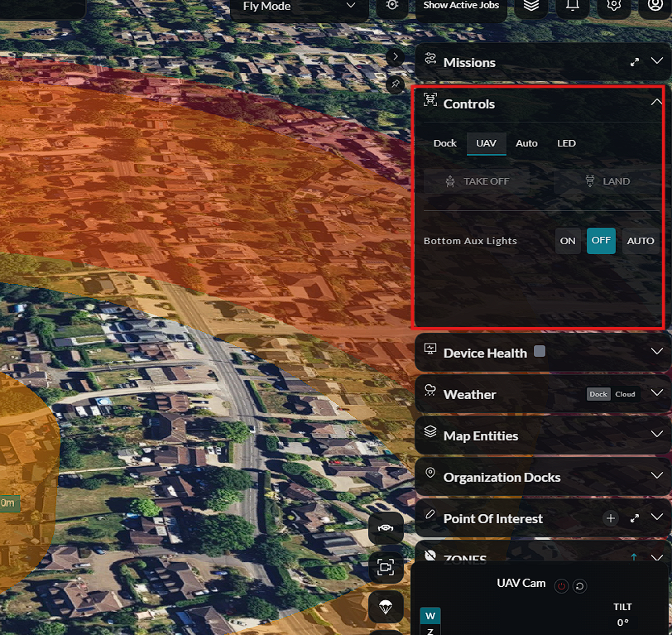The image size is (672, 635).
Task: Click the recenter location target icon
Action: point(391,6)
